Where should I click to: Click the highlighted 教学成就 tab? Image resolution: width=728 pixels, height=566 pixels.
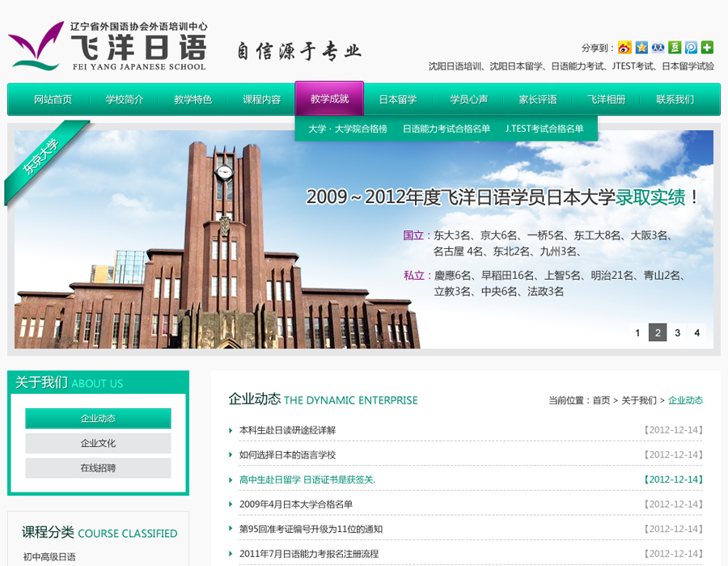click(x=329, y=99)
